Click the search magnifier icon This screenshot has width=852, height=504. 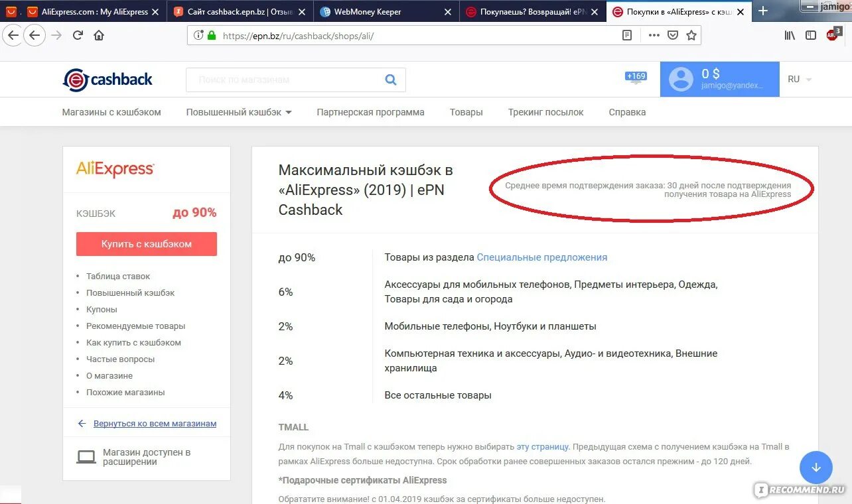391,80
